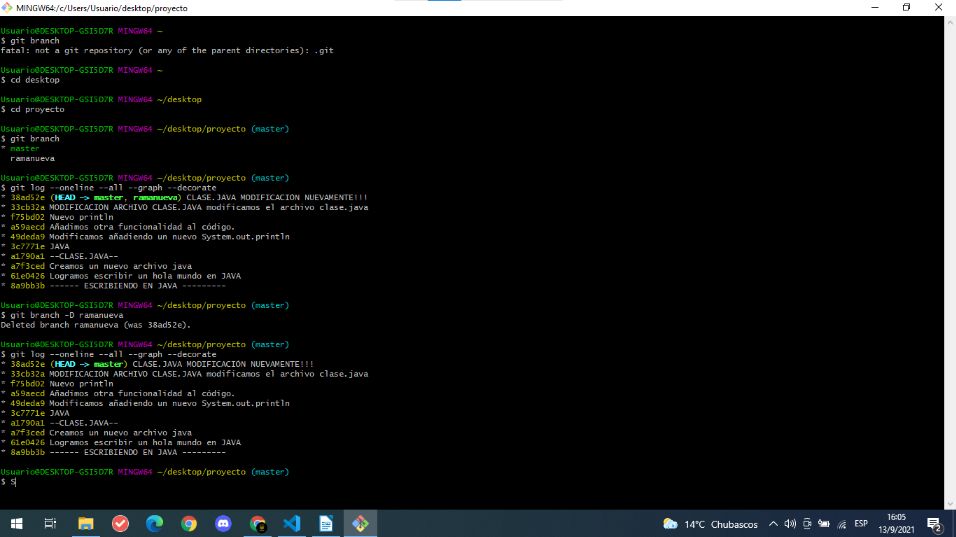This screenshot has width=956, height=537.
Task: Click the commit line with 'master, ramanueva'
Action: (x=184, y=197)
